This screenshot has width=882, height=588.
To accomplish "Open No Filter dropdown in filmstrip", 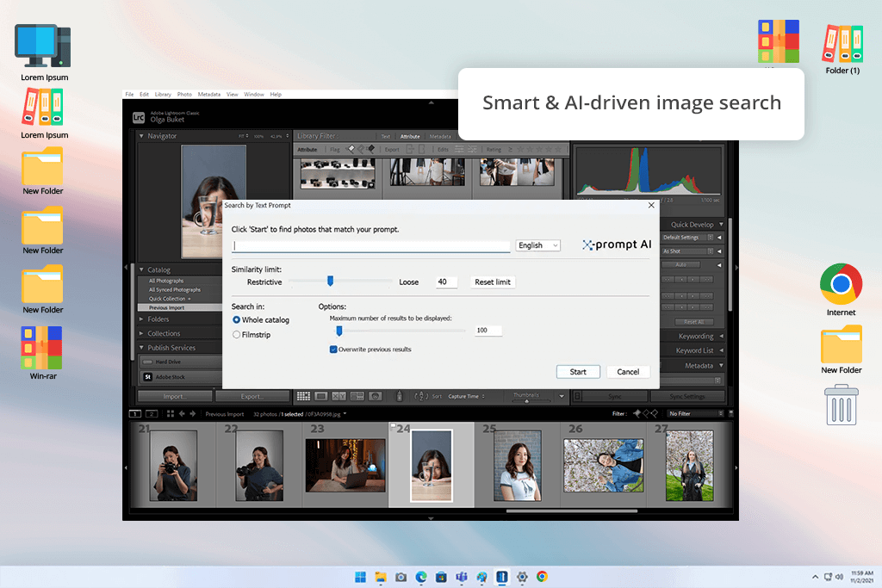I will (x=695, y=414).
